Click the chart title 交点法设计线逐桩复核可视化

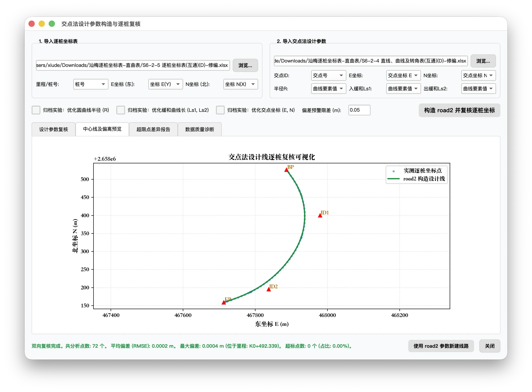[x=272, y=157]
